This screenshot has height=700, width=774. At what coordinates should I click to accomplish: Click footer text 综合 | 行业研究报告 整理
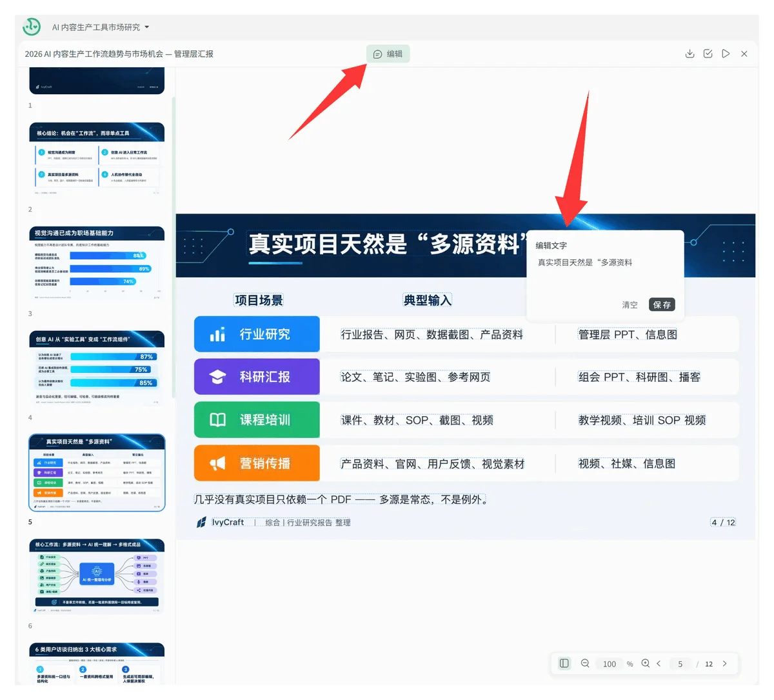[x=308, y=523]
